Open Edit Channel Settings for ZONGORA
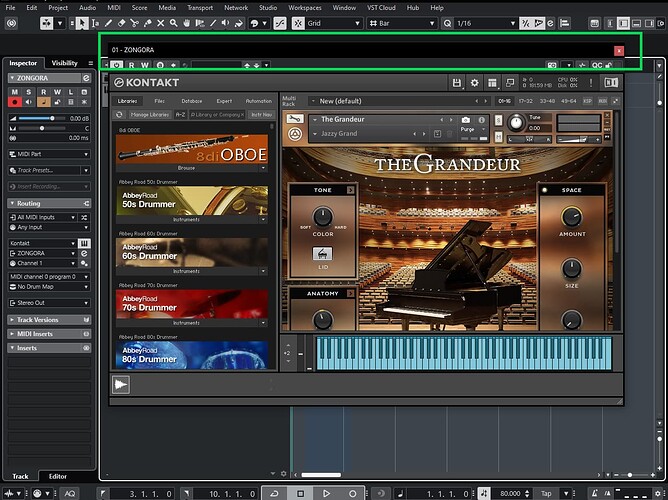 pyautogui.click(x=86, y=78)
